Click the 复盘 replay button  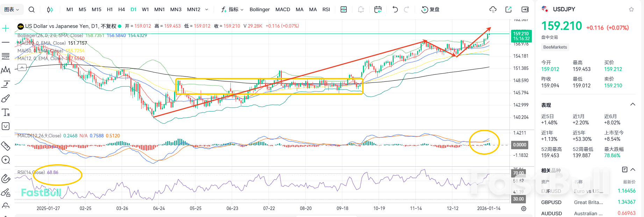coord(431,9)
